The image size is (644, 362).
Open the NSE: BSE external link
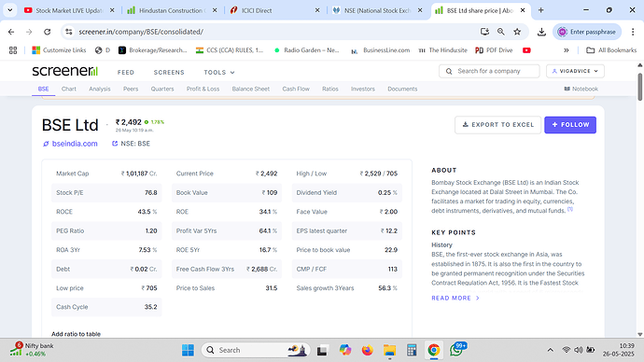click(x=131, y=144)
